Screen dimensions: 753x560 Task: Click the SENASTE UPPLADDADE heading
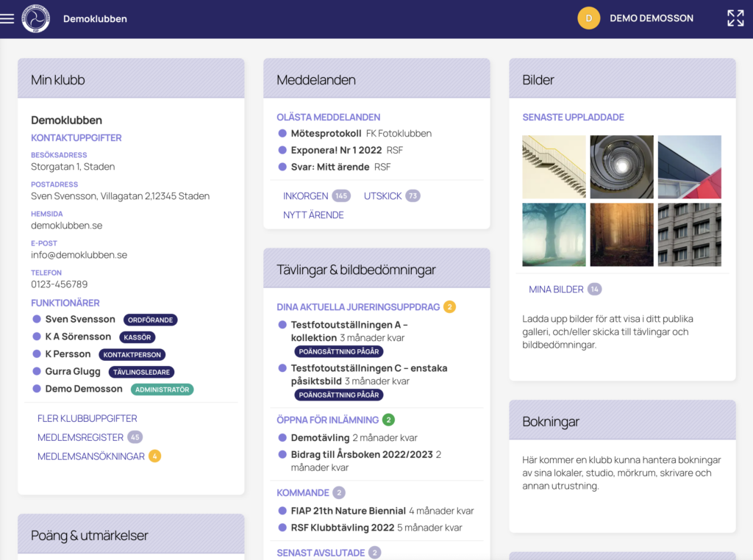click(574, 117)
